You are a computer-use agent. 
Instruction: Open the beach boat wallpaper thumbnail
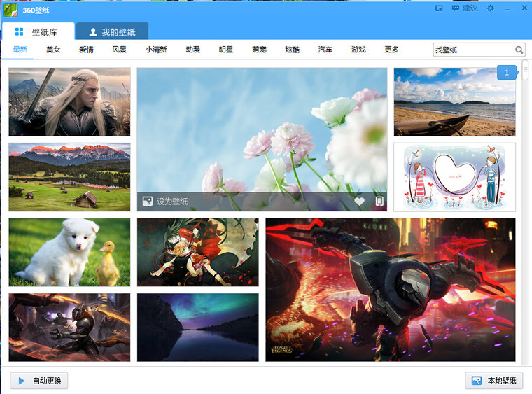click(x=454, y=101)
